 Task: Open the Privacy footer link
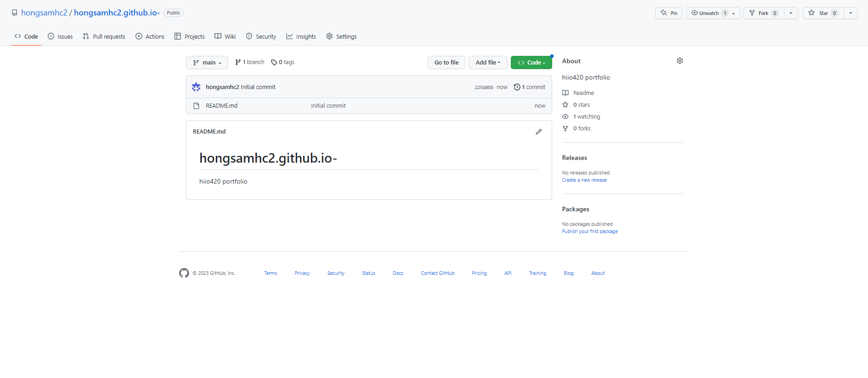(302, 273)
